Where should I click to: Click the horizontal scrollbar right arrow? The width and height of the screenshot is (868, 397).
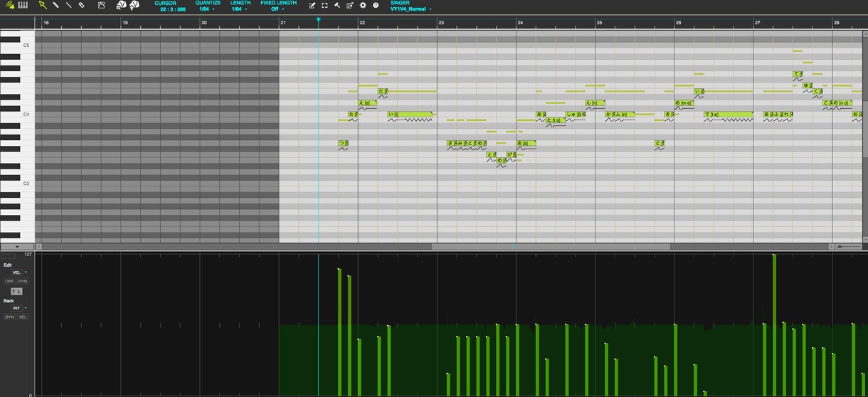(831, 247)
